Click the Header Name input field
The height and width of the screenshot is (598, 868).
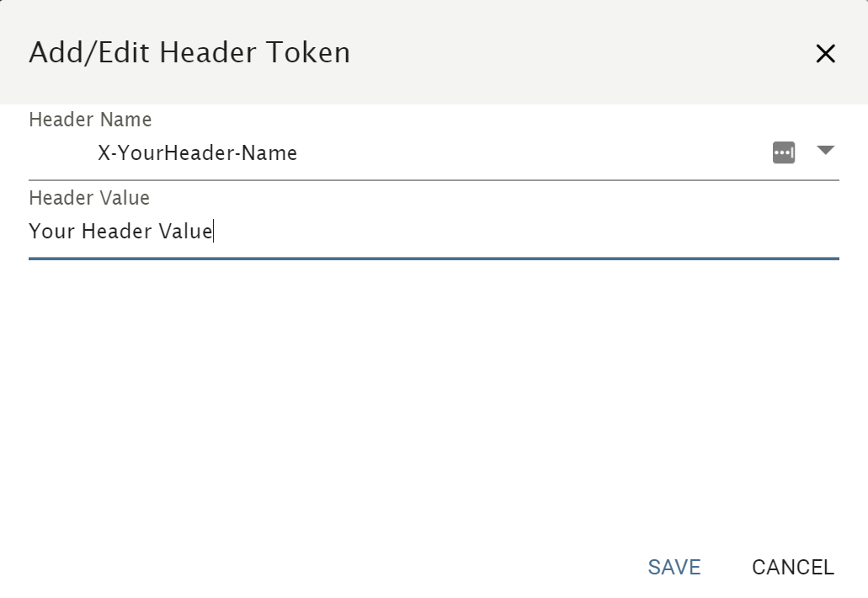click(421, 153)
